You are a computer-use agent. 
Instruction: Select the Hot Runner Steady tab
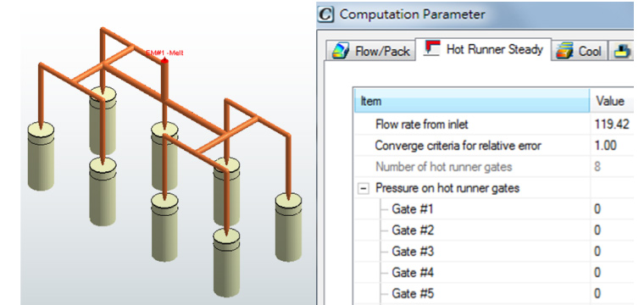[x=483, y=50]
